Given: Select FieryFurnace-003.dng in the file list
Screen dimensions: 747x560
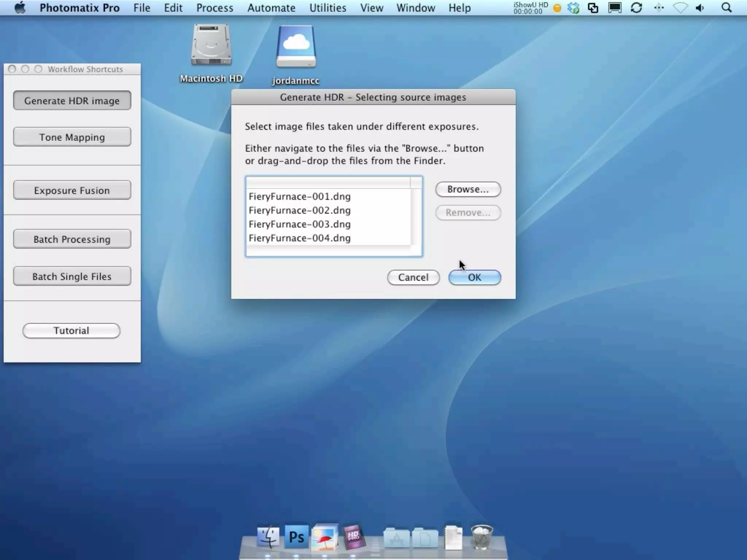Looking at the screenshot, I should pyautogui.click(x=299, y=224).
